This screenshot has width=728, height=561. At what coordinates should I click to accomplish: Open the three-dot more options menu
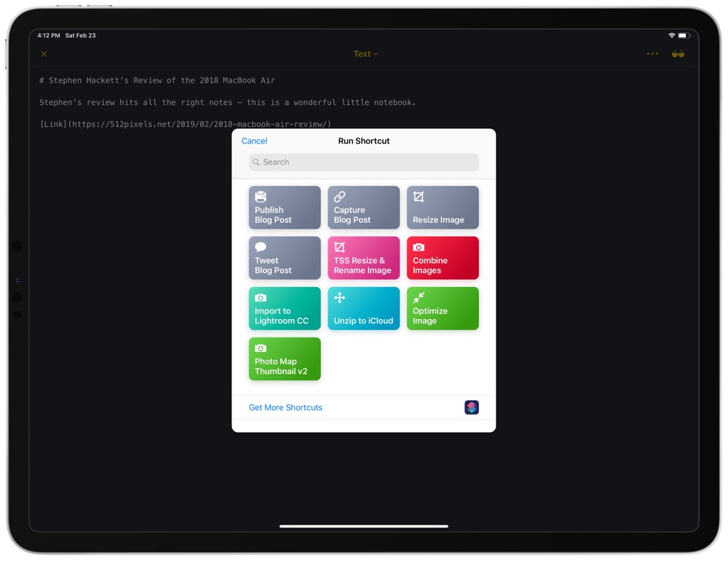[652, 54]
